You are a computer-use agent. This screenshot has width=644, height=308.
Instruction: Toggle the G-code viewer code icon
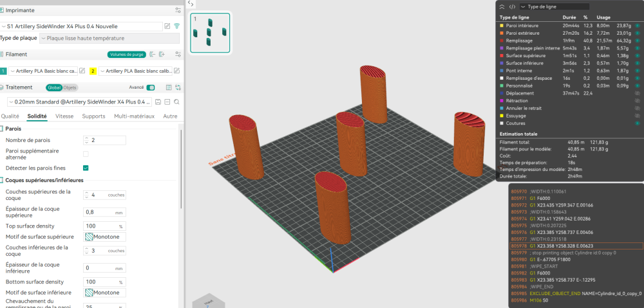point(512,6)
